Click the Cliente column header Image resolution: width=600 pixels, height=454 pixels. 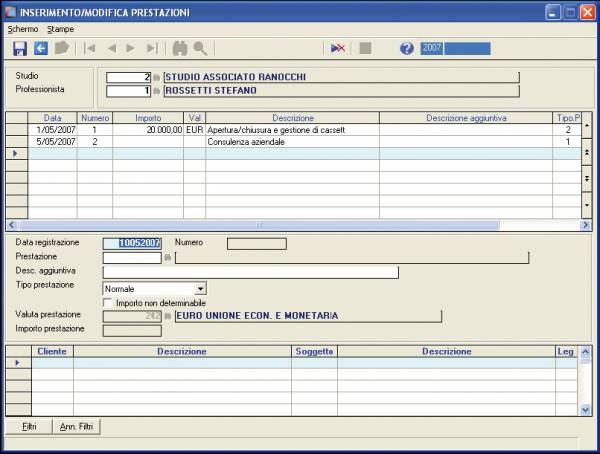pos(52,351)
